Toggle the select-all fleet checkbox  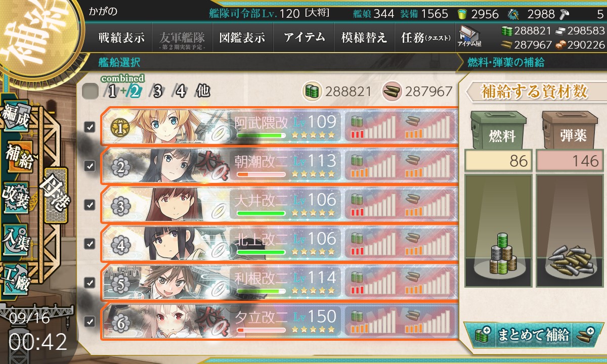click(x=90, y=92)
